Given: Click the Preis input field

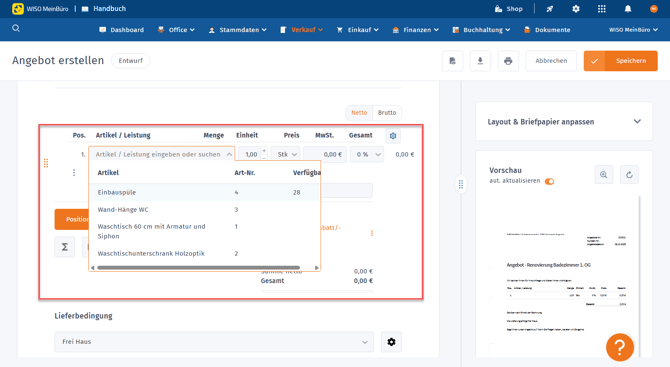Looking at the screenshot, I should click(325, 154).
